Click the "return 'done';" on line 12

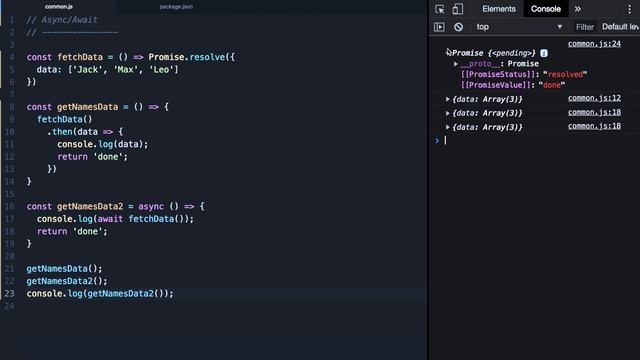[x=92, y=157]
